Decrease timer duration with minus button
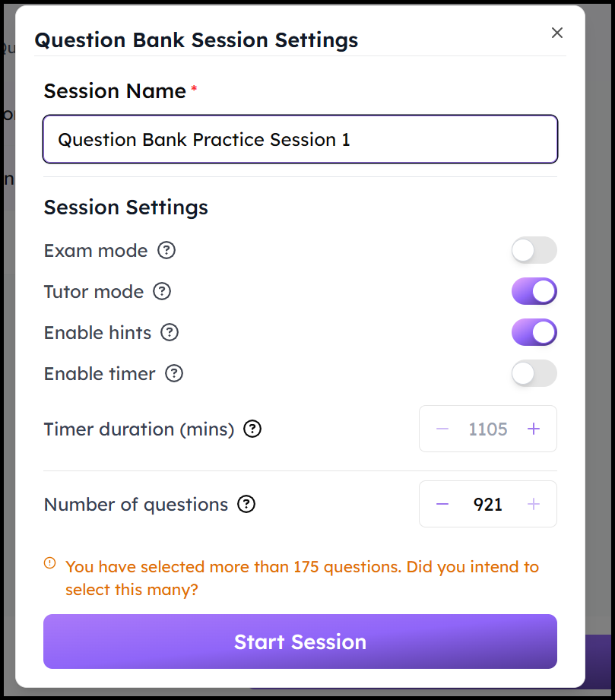The width and height of the screenshot is (615, 700). (x=442, y=429)
